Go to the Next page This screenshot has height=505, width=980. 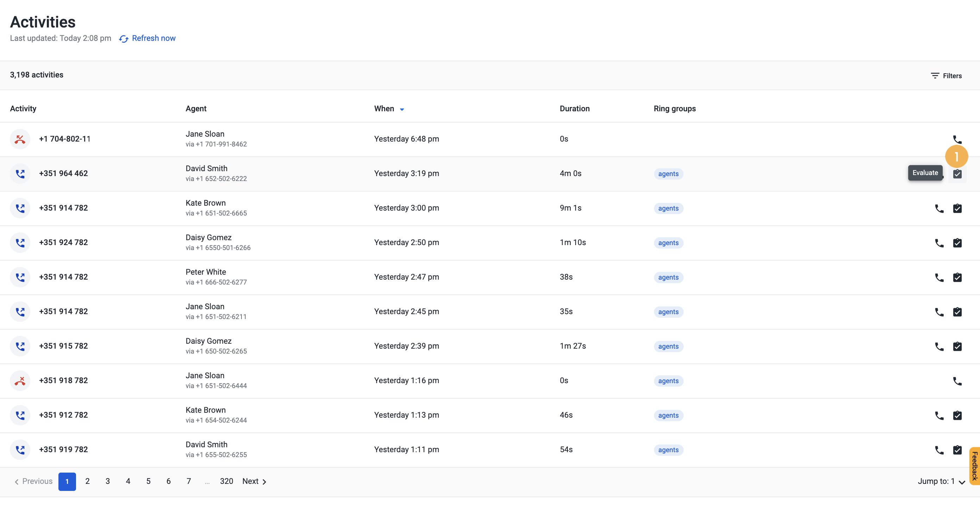[x=254, y=481]
